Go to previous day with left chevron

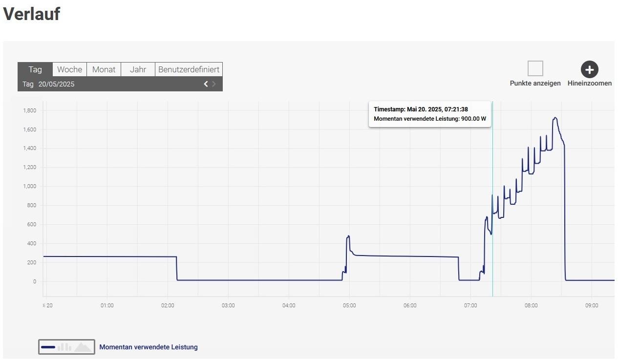pos(206,84)
